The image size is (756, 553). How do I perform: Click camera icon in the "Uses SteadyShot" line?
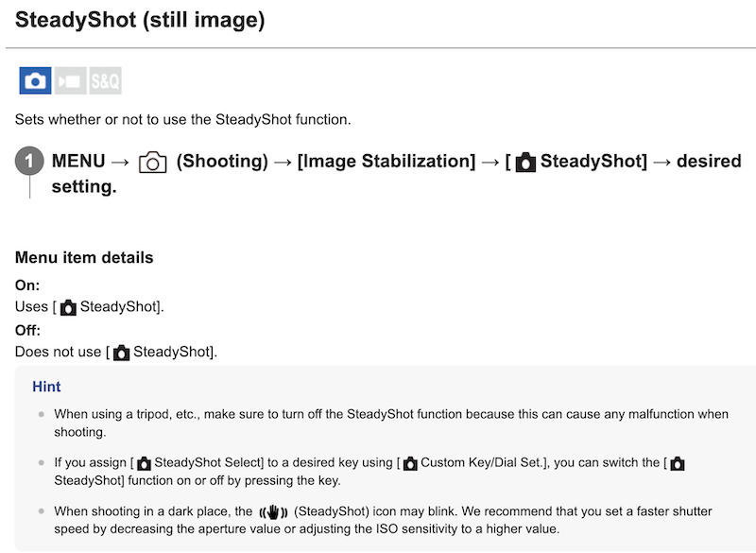click(x=68, y=307)
